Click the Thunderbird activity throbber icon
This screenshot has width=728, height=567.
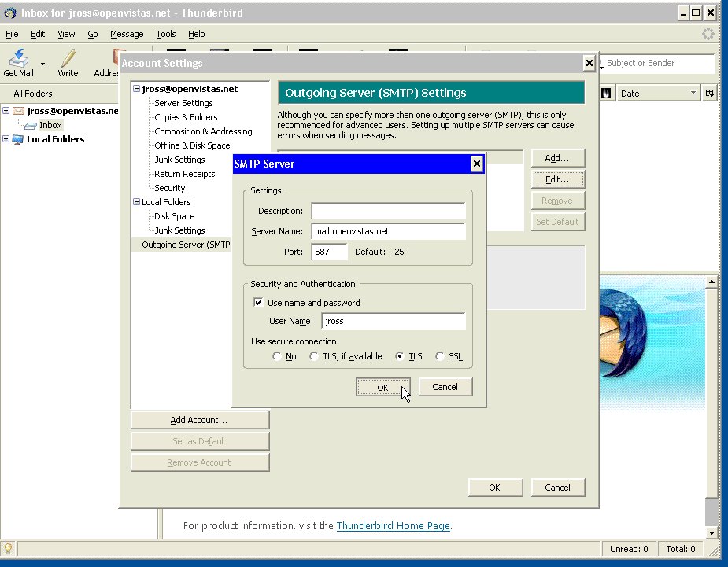coord(708,34)
